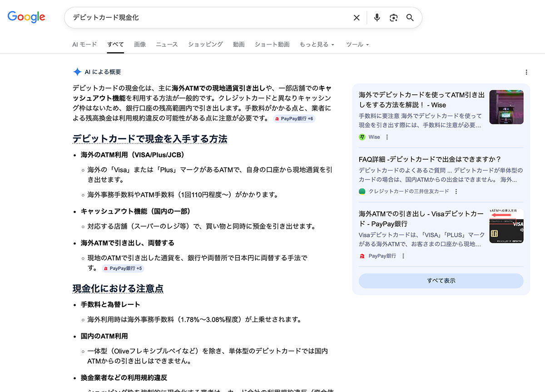
Task: Switch to the ニュース tab
Action: coord(167,44)
